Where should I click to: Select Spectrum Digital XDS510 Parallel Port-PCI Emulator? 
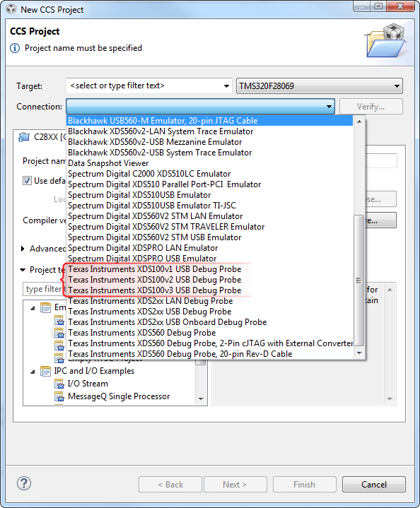[x=209, y=184]
